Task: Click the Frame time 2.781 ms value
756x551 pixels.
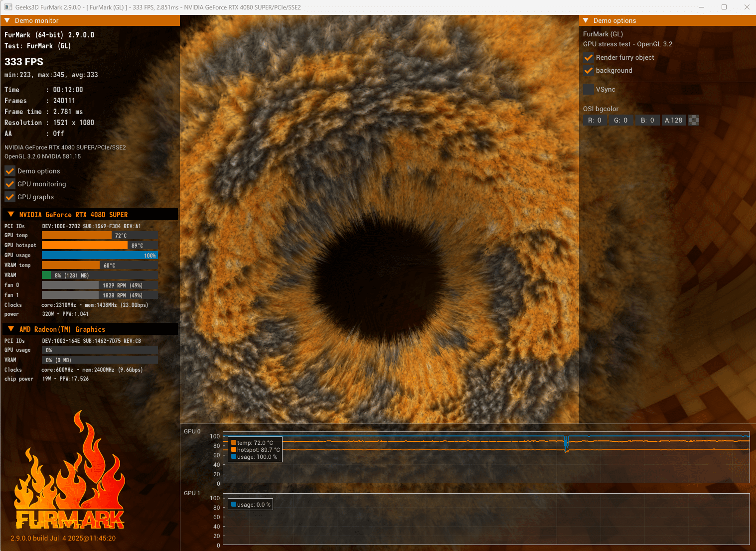Action: 68,112
